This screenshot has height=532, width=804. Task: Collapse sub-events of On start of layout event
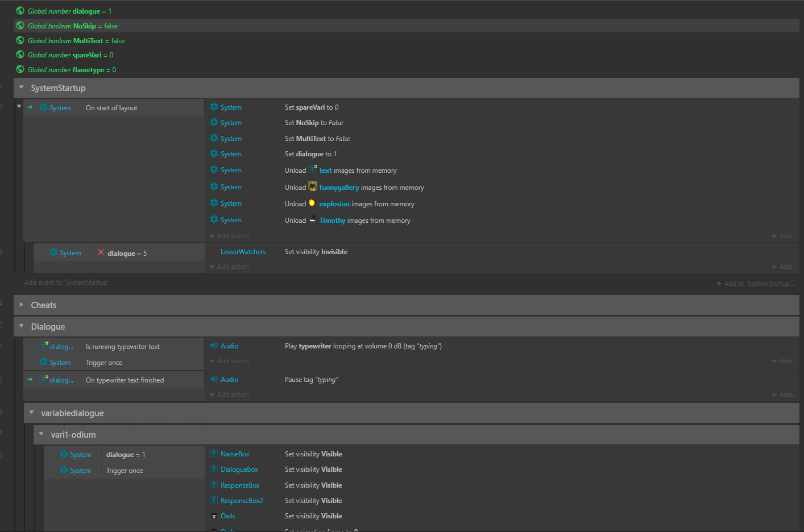19,106
